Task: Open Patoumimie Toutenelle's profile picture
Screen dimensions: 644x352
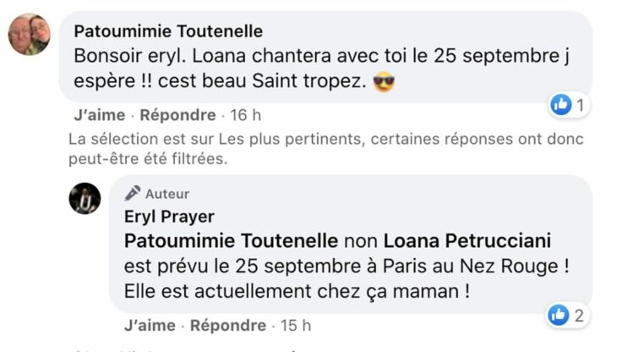Action: click(x=30, y=35)
